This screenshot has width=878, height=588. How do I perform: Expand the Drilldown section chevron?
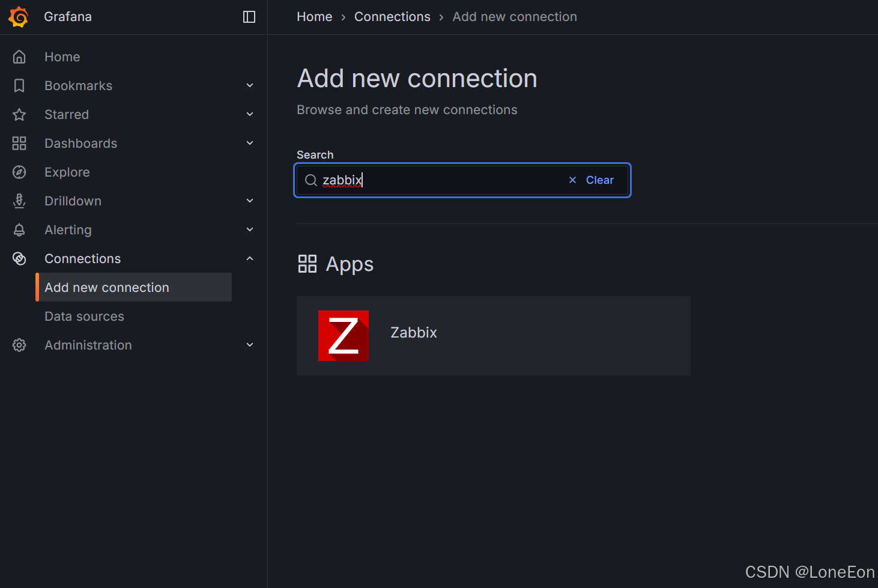250,201
